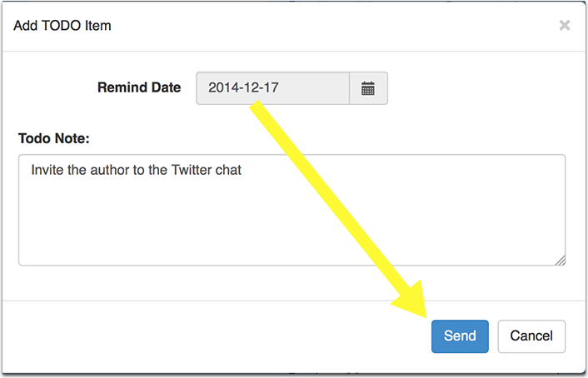588x378 pixels.
Task: Open the calendar date picker icon
Action: tap(368, 88)
